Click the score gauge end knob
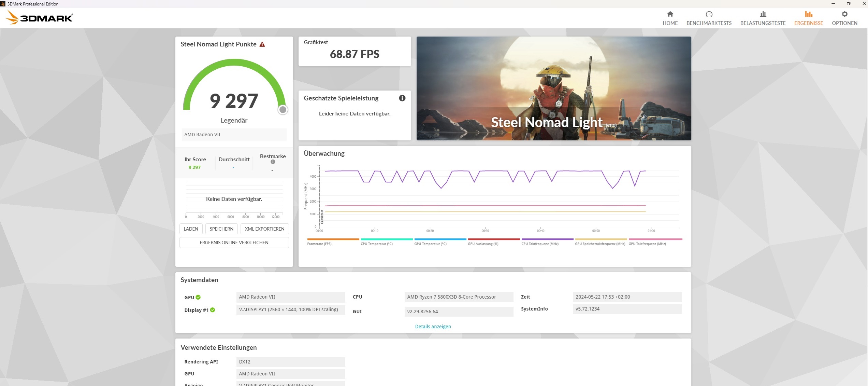 point(283,110)
